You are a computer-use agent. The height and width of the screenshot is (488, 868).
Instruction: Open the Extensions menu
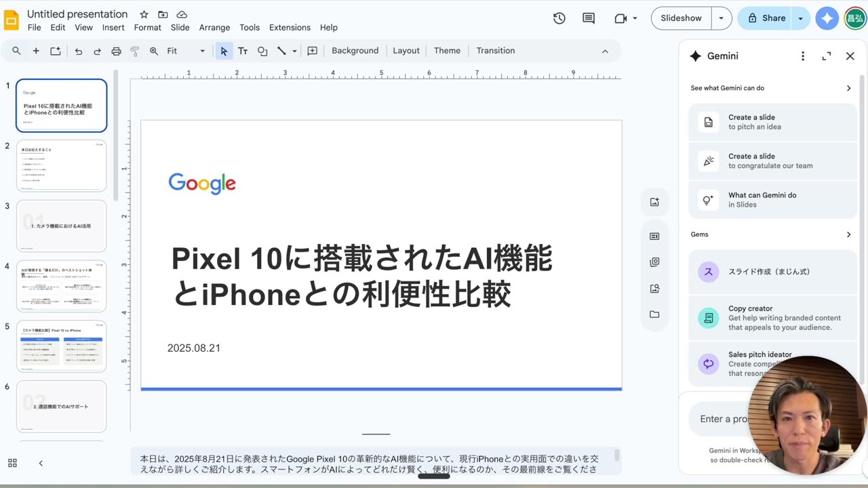coord(290,28)
